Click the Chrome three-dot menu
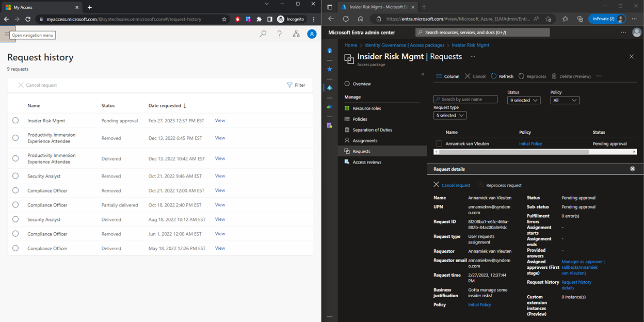The height and width of the screenshot is (322, 644). (x=313, y=19)
